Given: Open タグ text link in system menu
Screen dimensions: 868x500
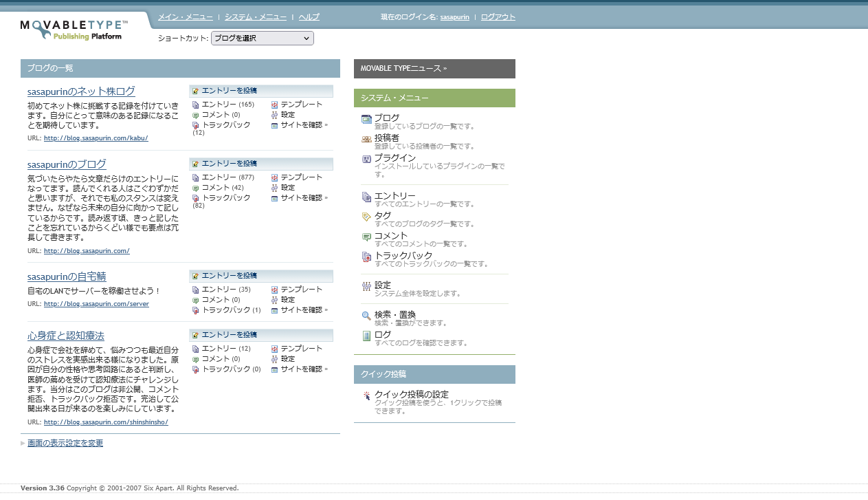Looking at the screenshot, I should pos(383,216).
